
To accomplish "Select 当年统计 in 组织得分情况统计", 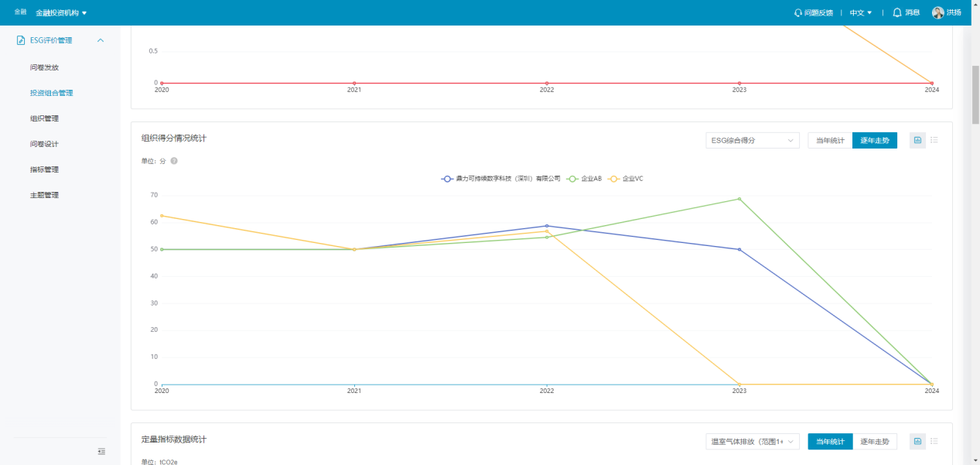I will click(830, 140).
